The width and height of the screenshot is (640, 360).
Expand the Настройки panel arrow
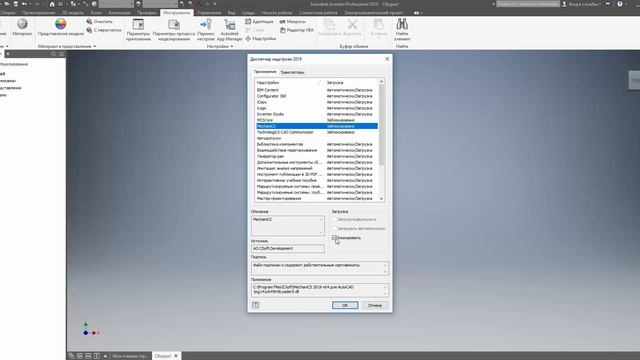232,47
